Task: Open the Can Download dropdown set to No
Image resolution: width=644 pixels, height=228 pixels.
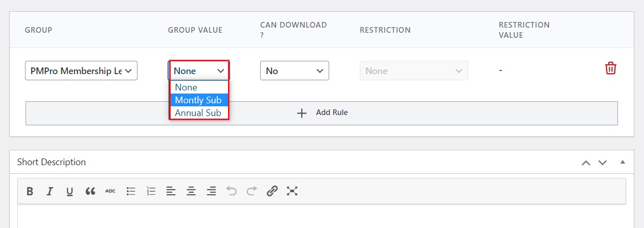Action: click(x=294, y=71)
